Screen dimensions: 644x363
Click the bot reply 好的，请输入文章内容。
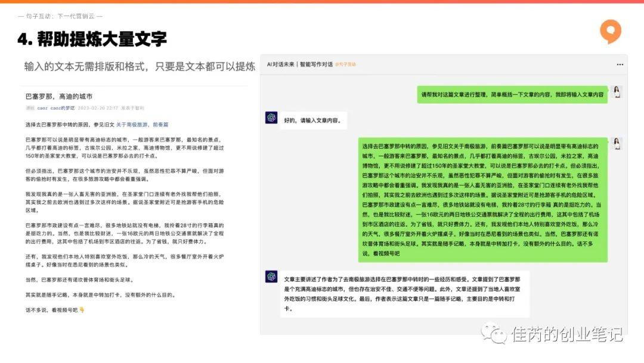314,121
